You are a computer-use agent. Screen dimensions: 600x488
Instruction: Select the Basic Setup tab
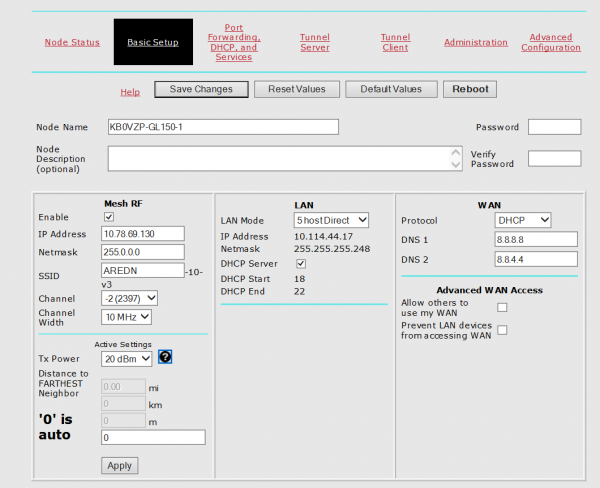[153, 42]
